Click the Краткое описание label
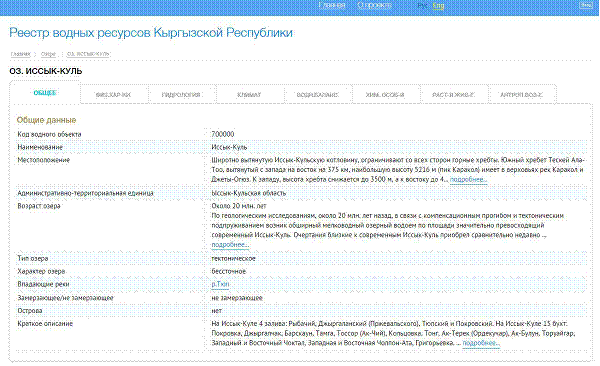 coord(45,324)
